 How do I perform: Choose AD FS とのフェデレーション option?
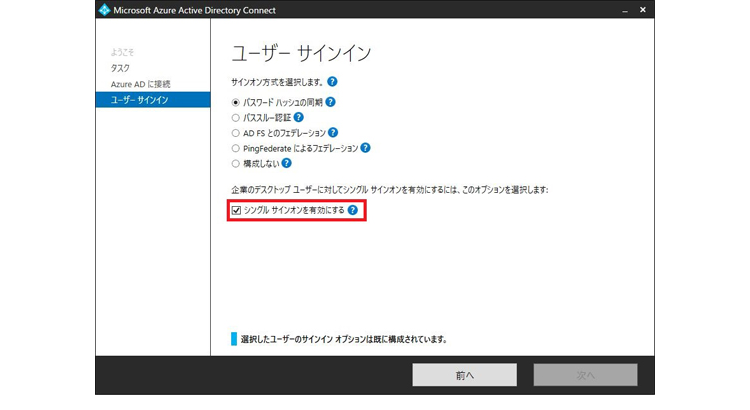click(235, 133)
